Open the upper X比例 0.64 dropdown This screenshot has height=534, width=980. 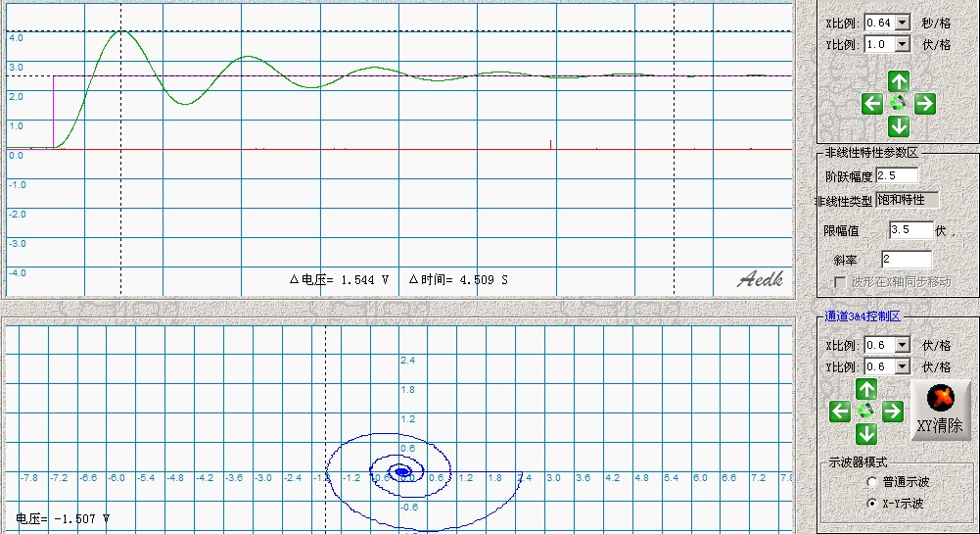[x=902, y=22]
